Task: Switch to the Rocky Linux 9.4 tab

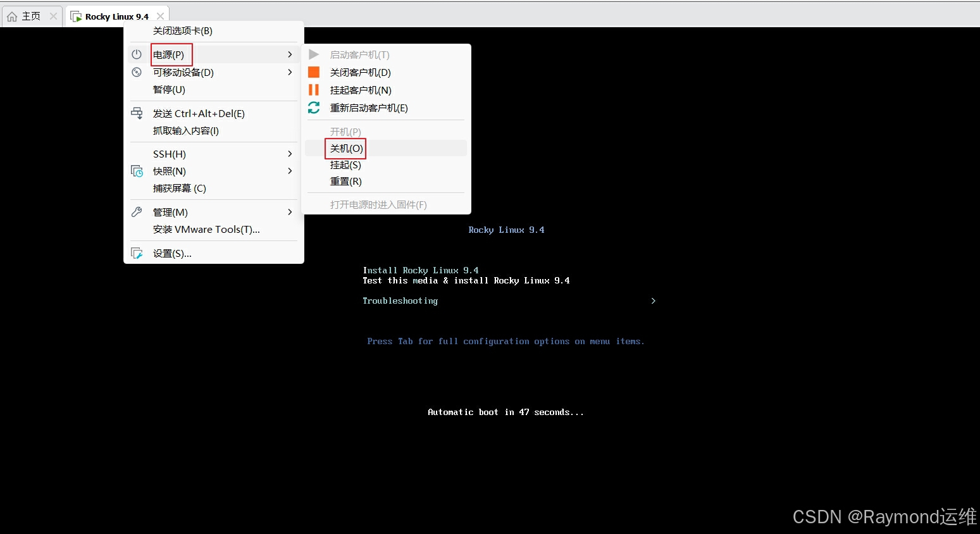Action: (117, 16)
